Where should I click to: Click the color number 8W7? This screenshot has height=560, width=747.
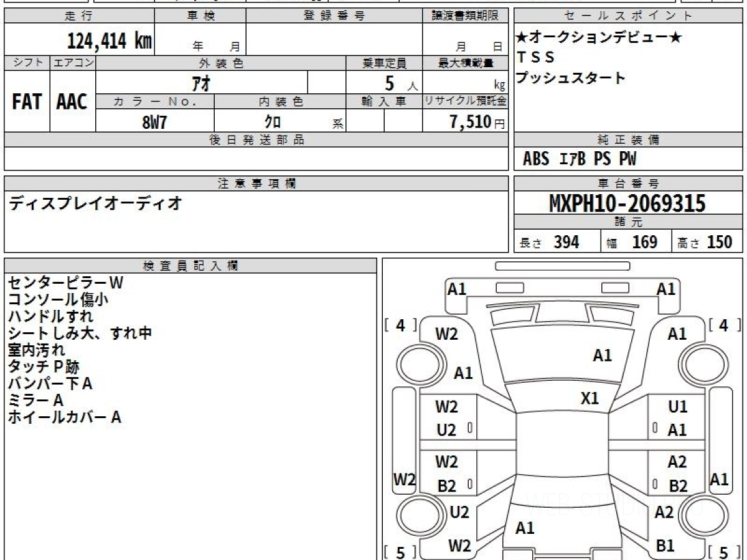coord(154,122)
